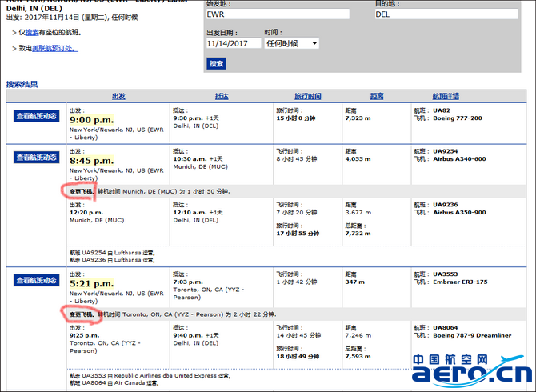Select flight number UA9236 in flight details

(445, 204)
